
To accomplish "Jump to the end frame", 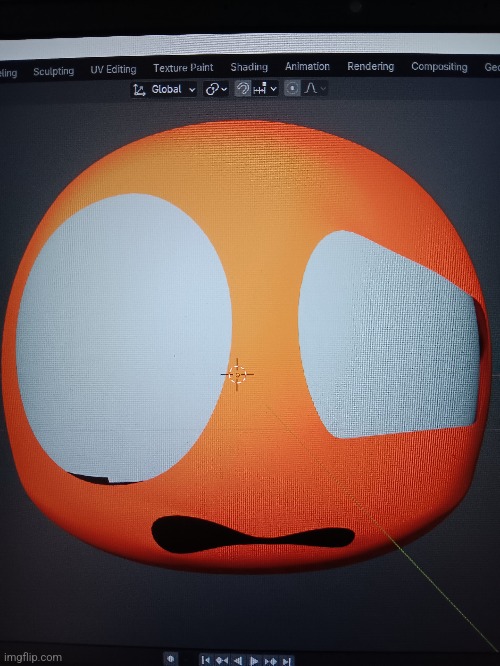I will [x=287, y=660].
